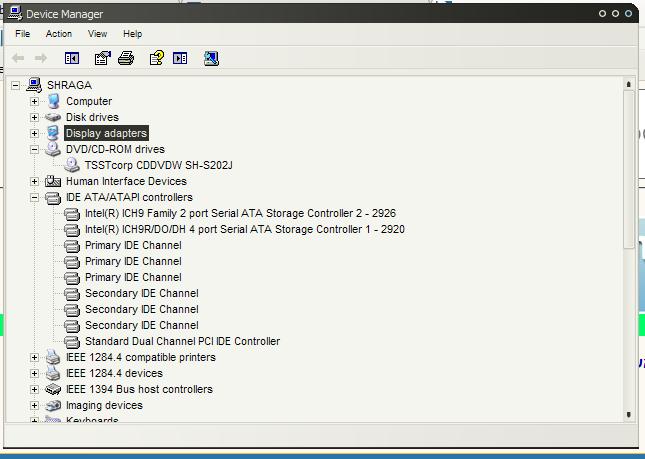The height and width of the screenshot is (459, 645).
Task: Expand the Display adapters node
Action: (35, 133)
